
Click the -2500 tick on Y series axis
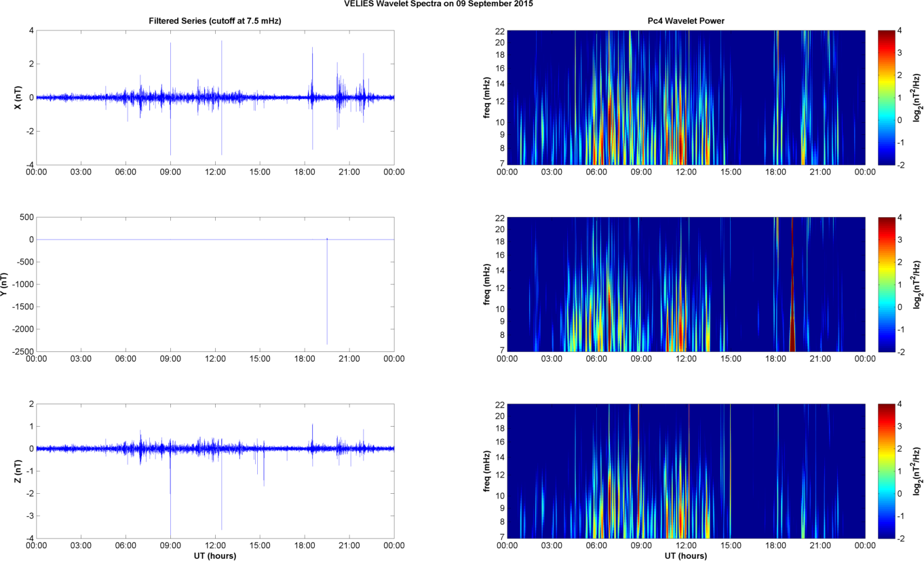point(22,351)
